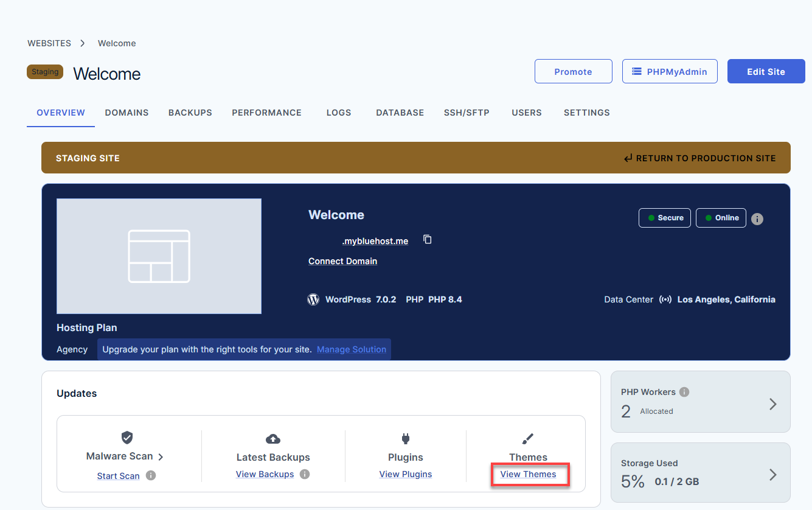Click the Data Center signal icon

[x=665, y=299]
